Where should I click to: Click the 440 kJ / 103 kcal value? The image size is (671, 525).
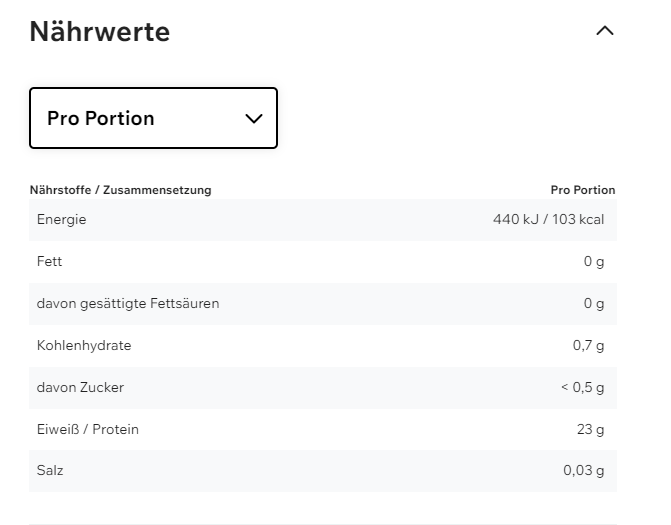548,219
